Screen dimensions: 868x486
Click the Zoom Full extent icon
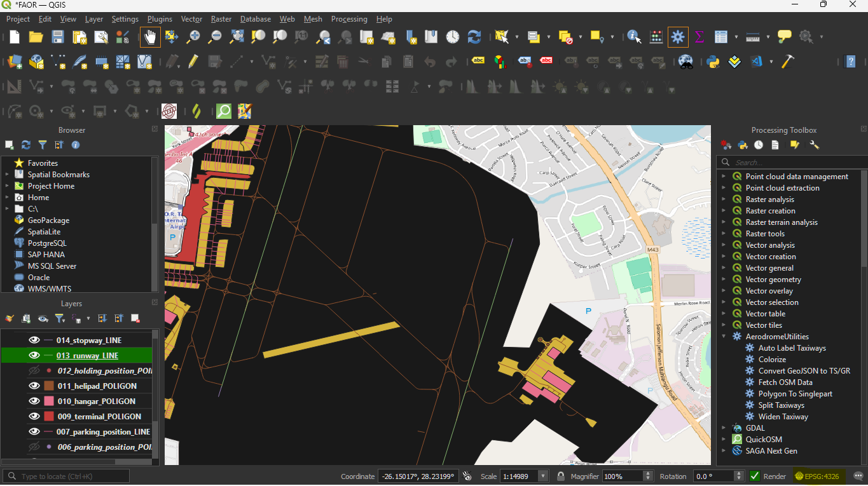tap(237, 37)
